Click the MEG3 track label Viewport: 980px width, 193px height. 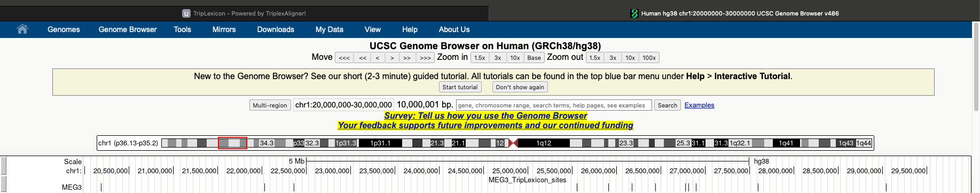pos(72,187)
